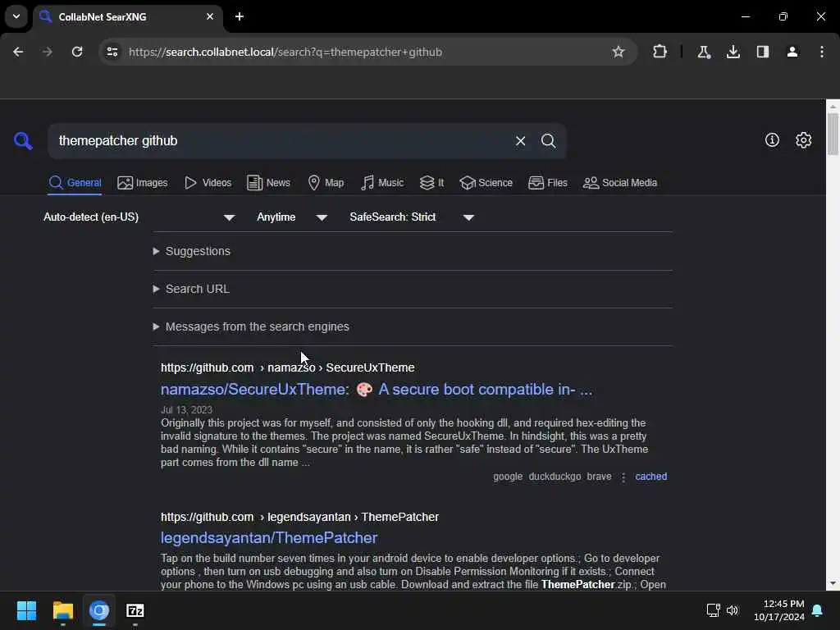The width and height of the screenshot is (840, 630).
Task: Open volume control tray icon
Action: tap(733, 610)
